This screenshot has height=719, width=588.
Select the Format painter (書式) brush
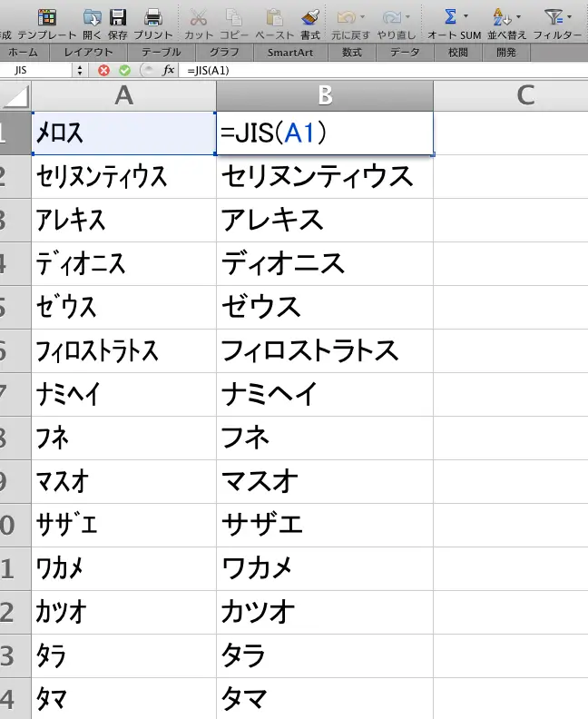(310, 17)
